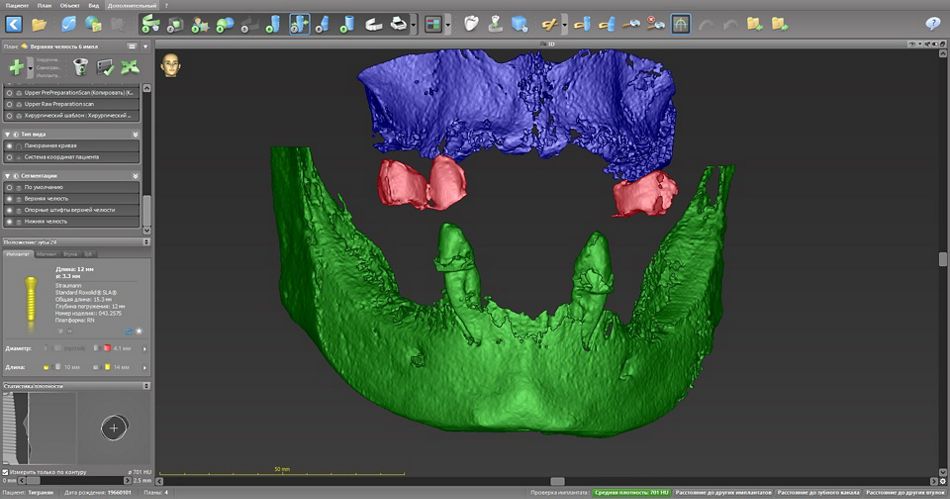This screenshot has width=950, height=499.
Task: Click the 3D view horizontal scrollbar thumb
Action: coord(557,481)
